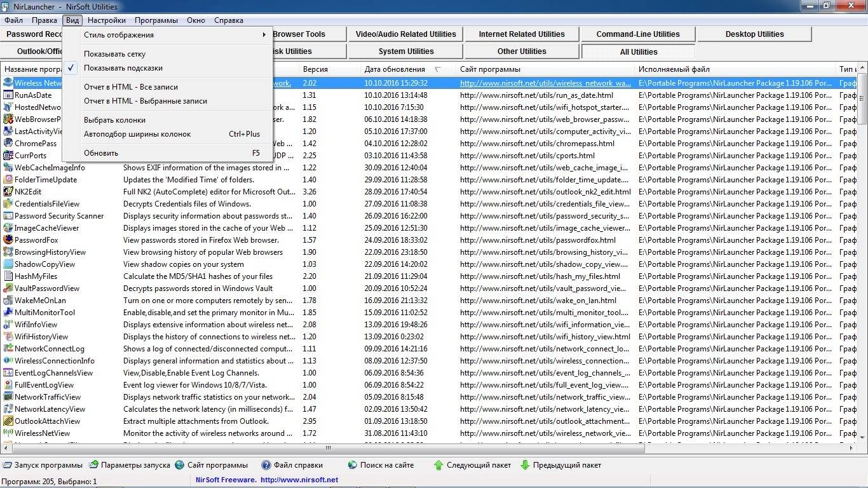Open the Программы menu

(x=156, y=20)
